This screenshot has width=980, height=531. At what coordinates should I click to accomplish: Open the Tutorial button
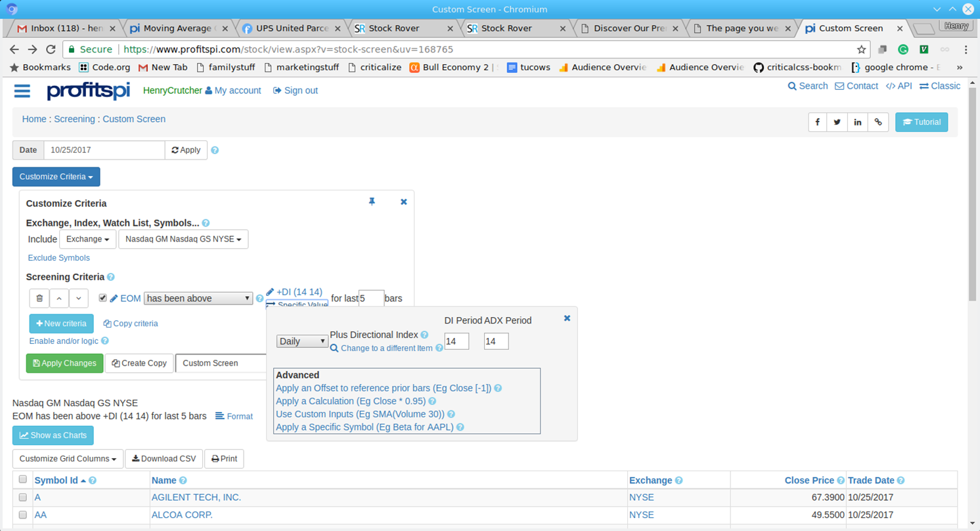click(922, 122)
